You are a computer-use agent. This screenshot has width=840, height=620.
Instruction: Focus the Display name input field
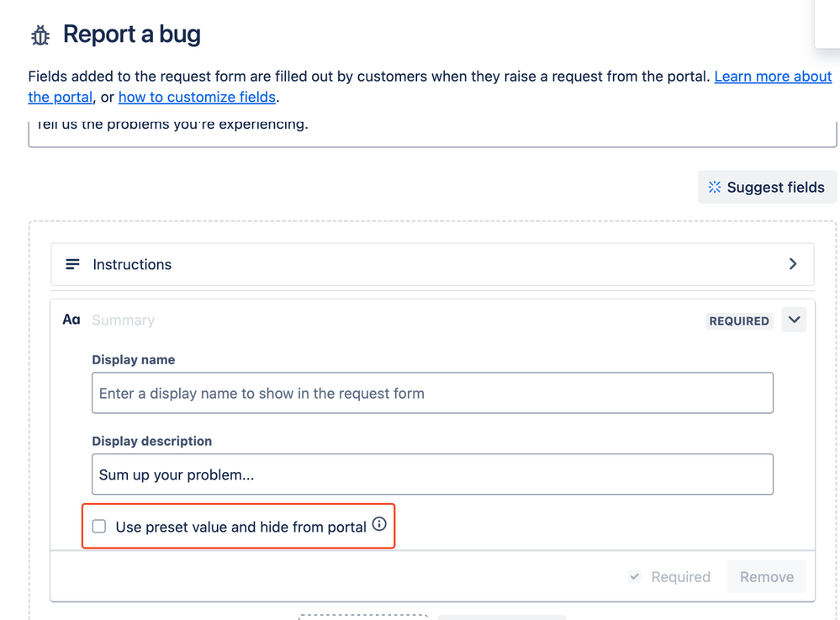(x=432, y=393)
